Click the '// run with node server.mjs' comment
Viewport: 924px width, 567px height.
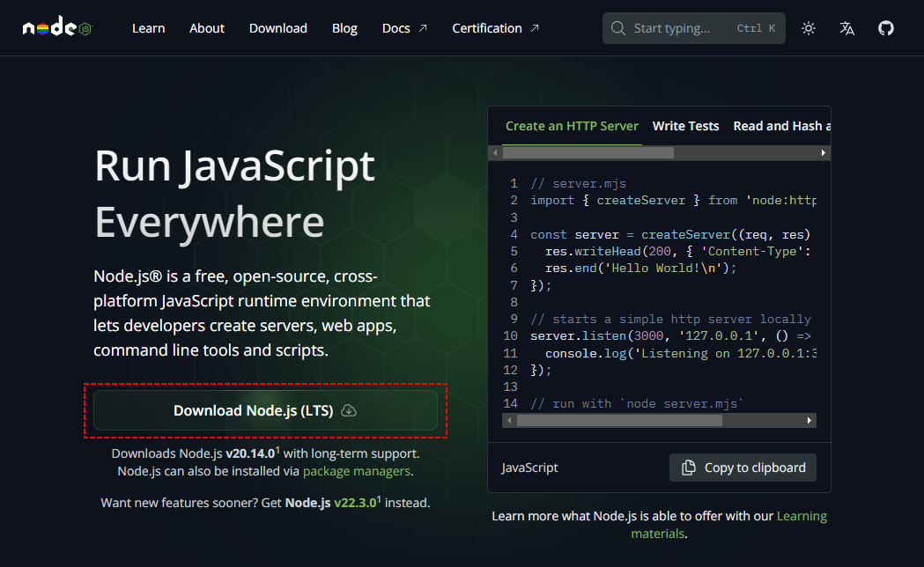point(637,403)
